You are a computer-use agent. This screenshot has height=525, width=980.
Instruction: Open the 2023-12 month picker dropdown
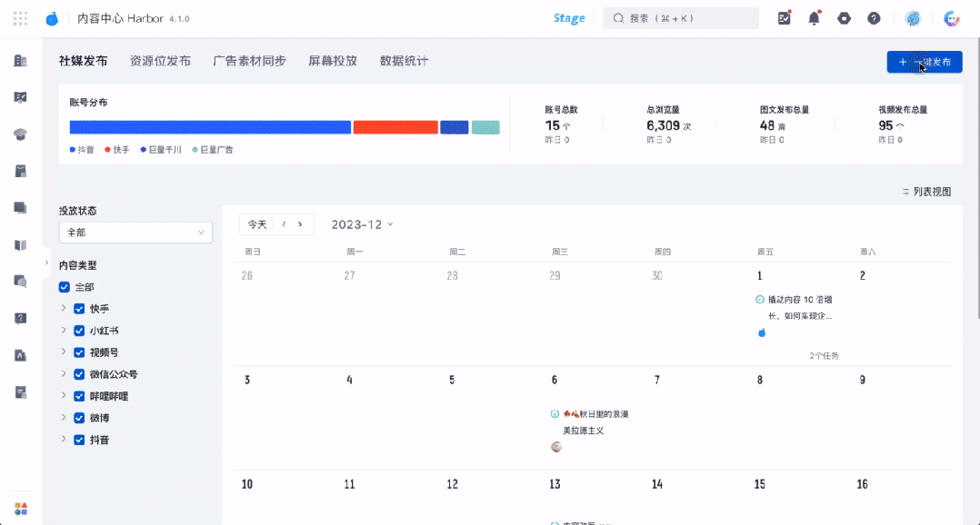click(362, 224)
